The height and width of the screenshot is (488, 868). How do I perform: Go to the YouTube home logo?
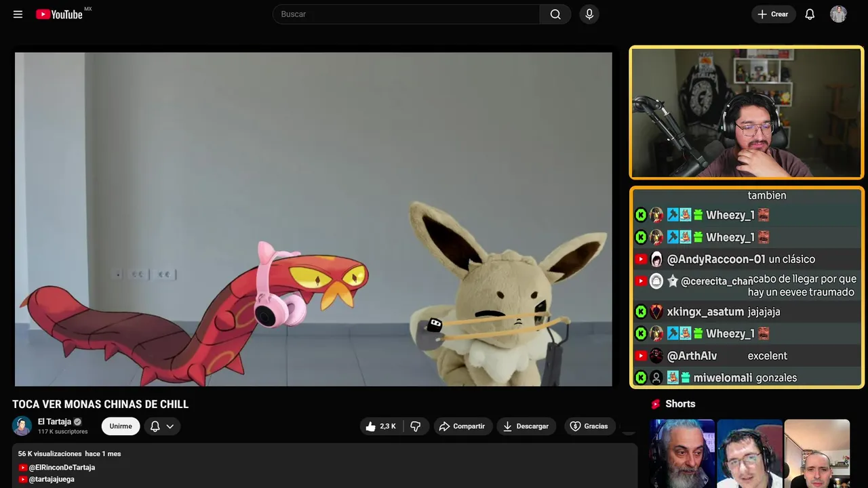[60, 14]
